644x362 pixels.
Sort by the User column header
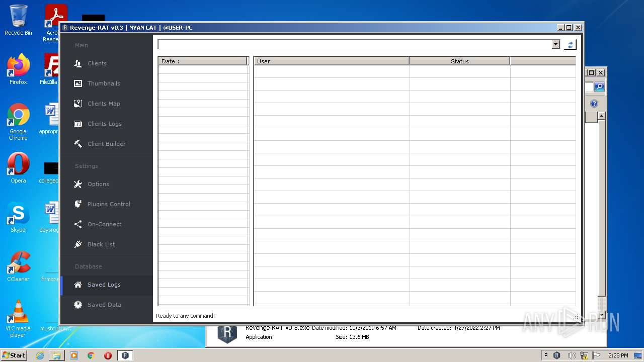click(331, 61)
